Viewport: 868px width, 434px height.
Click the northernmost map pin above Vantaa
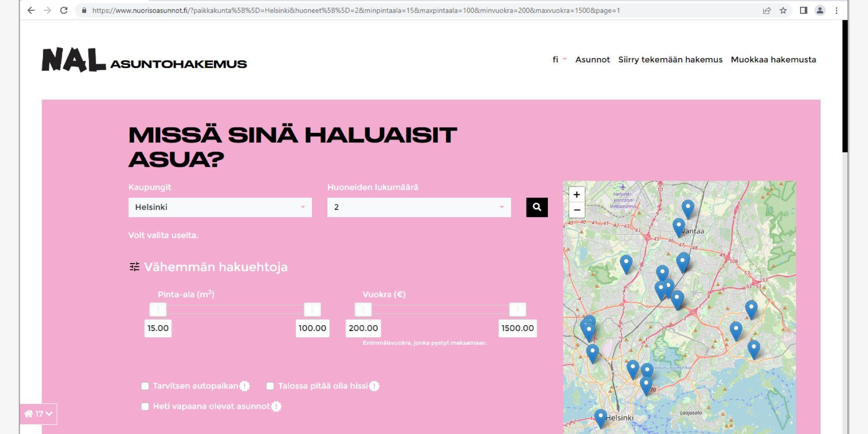point(688,209)
